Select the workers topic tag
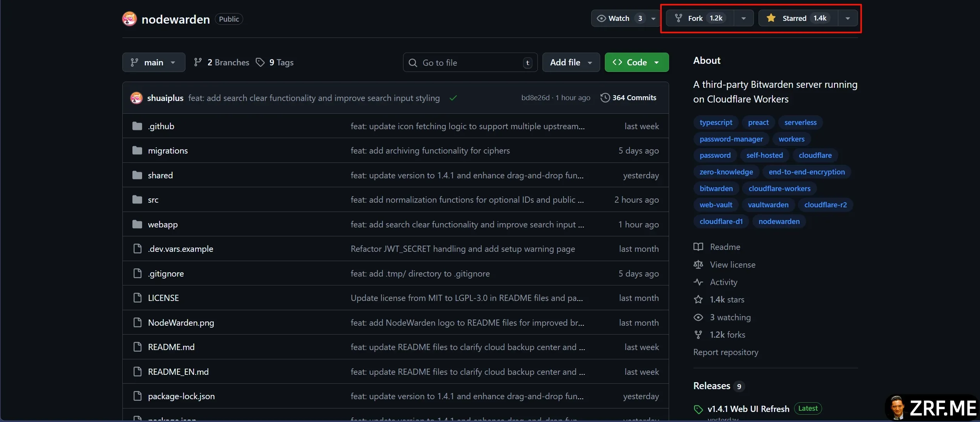 (x=791, y=139)
